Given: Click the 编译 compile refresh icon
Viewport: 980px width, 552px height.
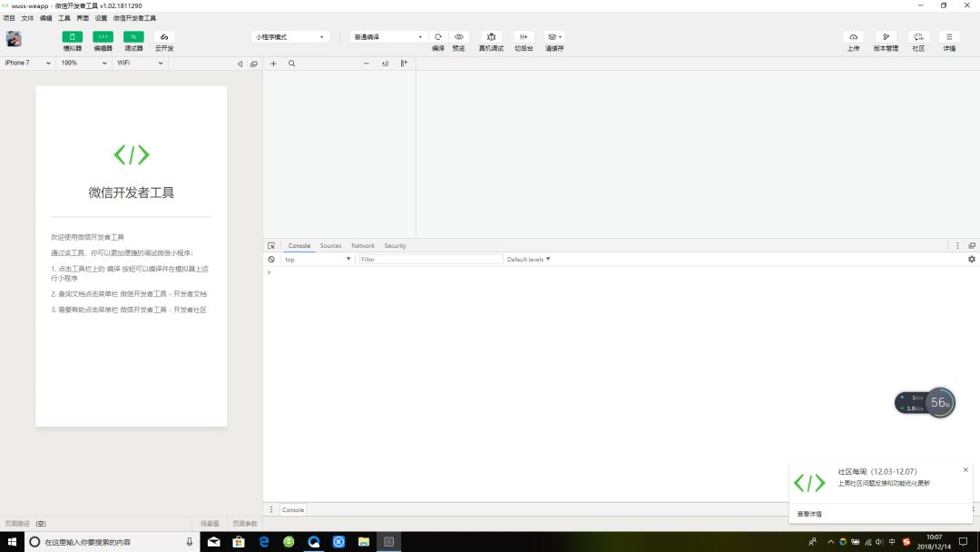Looking at the screenshot, I should (x=438, y=37).
